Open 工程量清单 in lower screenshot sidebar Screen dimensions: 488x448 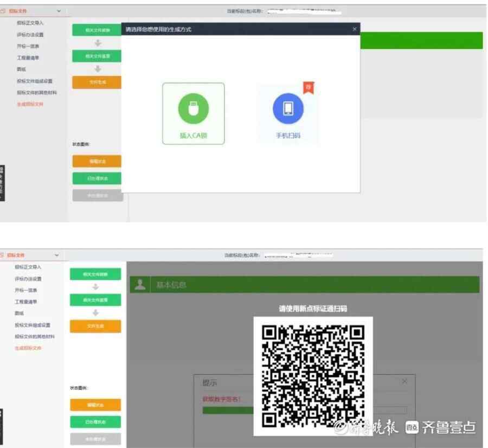(26, 302)
